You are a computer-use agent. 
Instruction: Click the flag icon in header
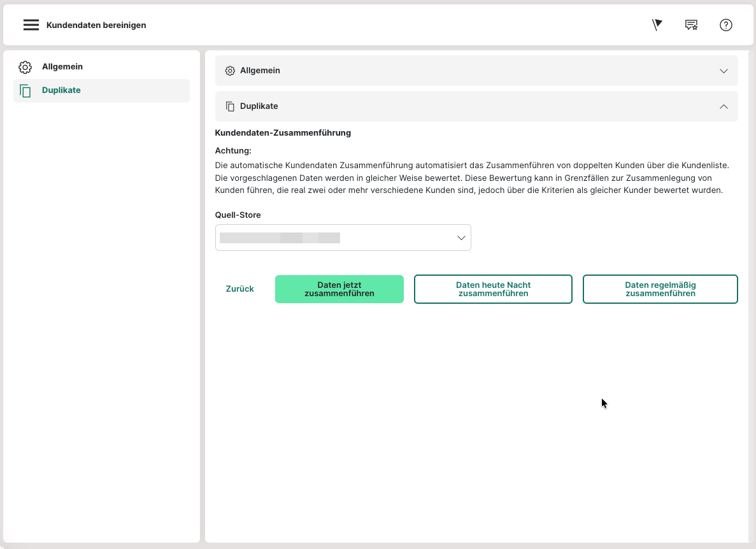coord(657,25)
